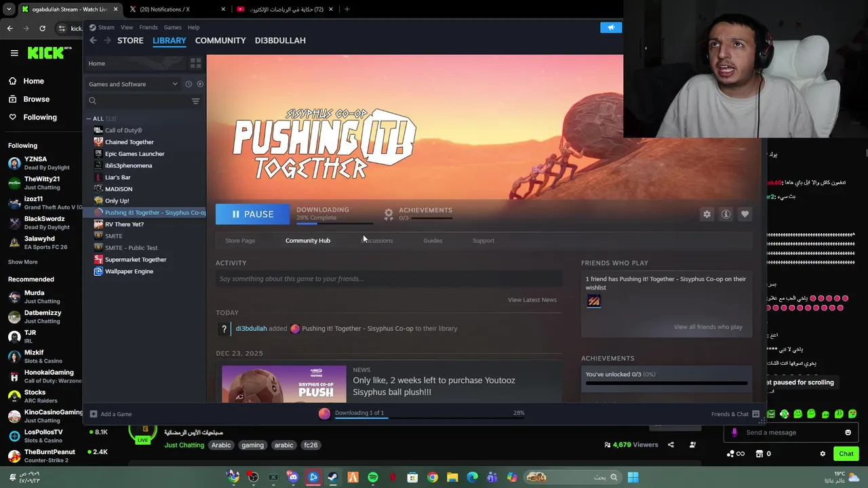The height and width of the screenshot is (488, 868).
Task: Select Supermarket Together in library
Action: tap(135, 260)
